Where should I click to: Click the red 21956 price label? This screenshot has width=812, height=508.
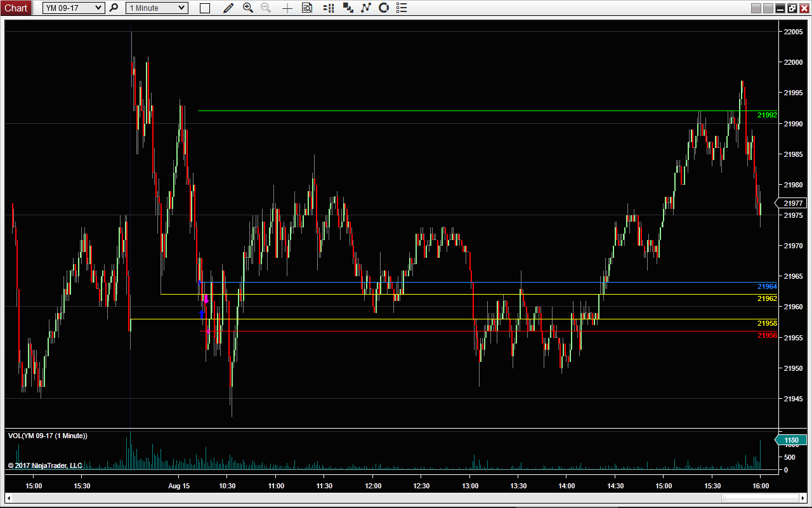(x=767, y=335)
